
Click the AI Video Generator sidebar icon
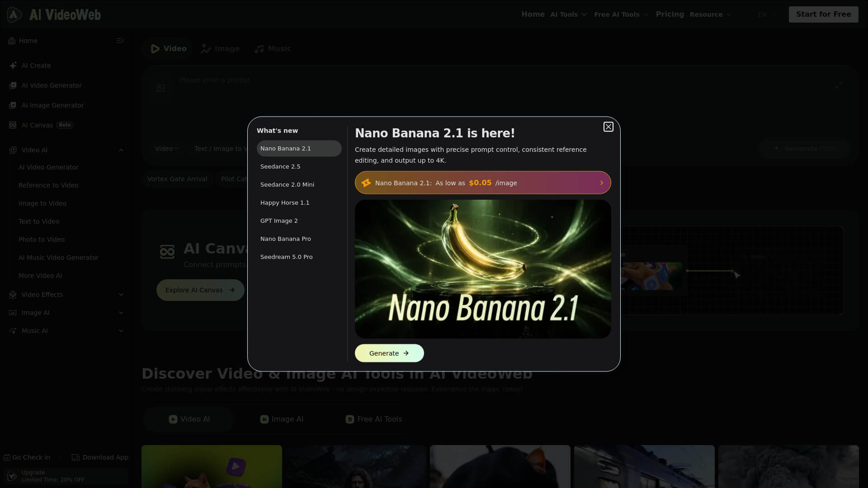pos(13,85)
